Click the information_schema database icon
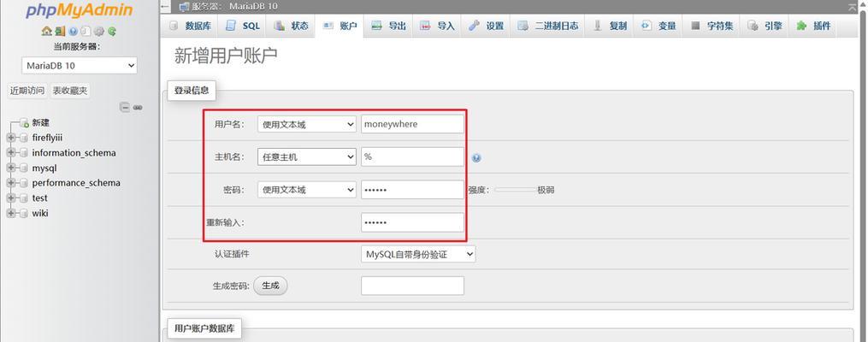This screenshot has height=342, width=868. [x=24, y=153]
